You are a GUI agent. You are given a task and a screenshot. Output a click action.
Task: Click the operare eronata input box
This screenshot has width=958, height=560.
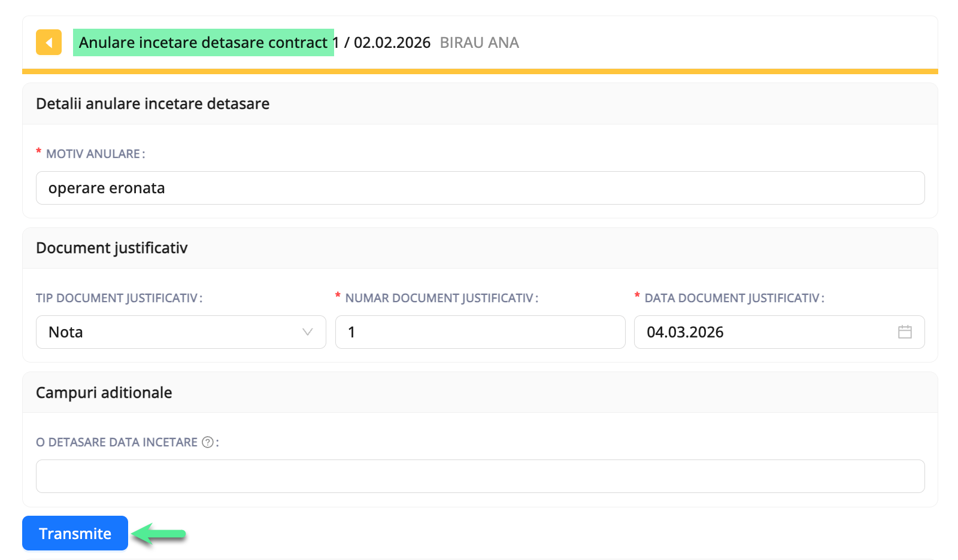[x=479, y=187]
